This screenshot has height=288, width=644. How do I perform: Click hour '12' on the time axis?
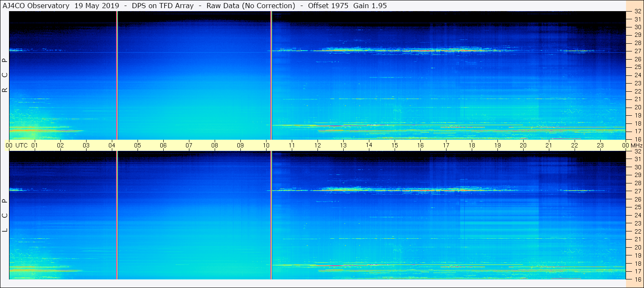point(318,146)
